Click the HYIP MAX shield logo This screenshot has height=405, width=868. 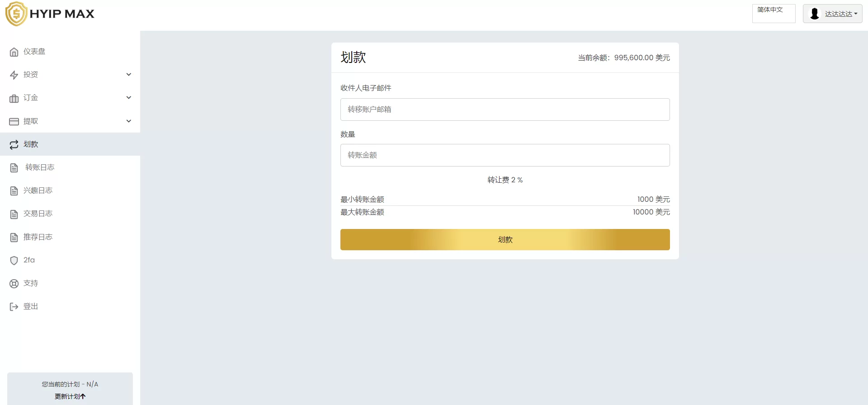[x=16, y=14]
